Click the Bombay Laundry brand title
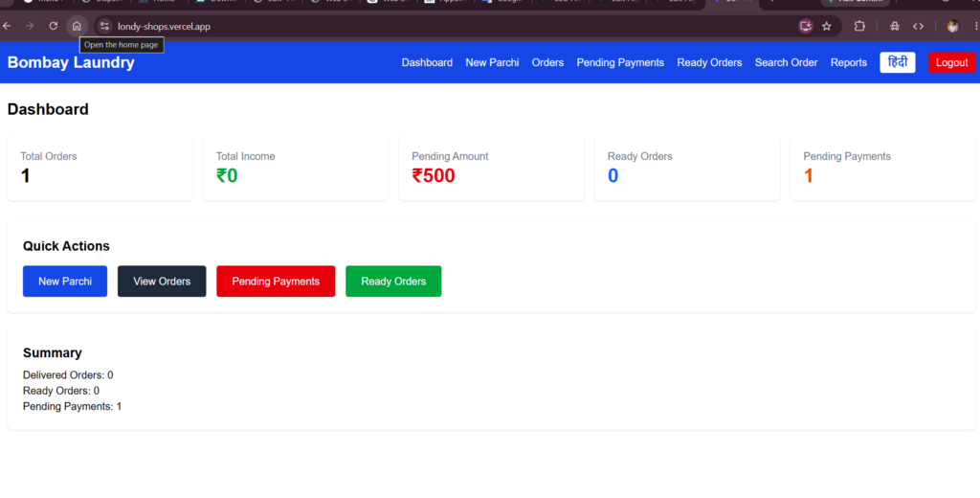Viewport: 980px width, 498px height. tap(71, 62)
